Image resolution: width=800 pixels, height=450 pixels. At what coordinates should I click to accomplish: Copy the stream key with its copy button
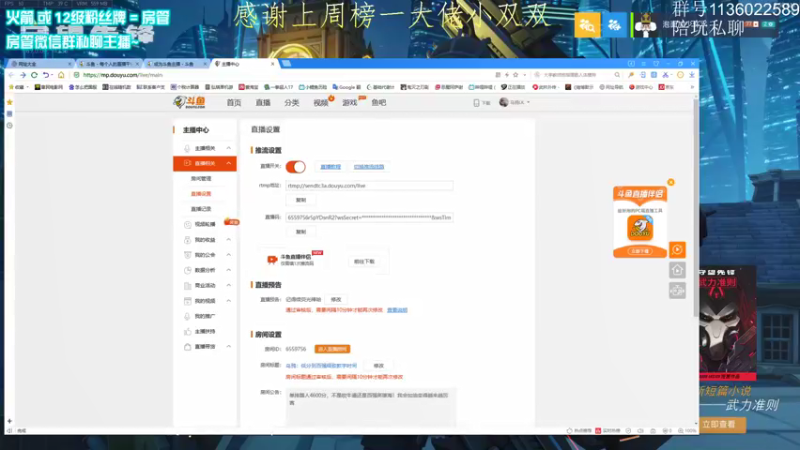coord(301,232)
